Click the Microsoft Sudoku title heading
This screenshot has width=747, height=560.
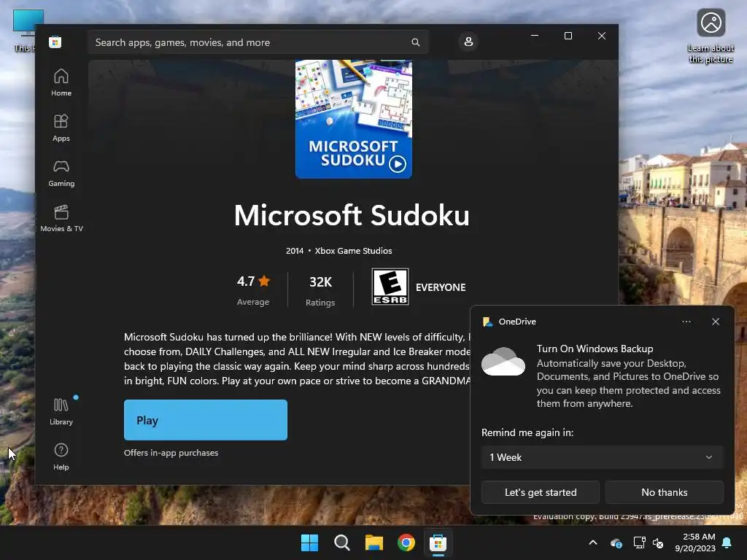pyautogui.click(x=352, y=215)
